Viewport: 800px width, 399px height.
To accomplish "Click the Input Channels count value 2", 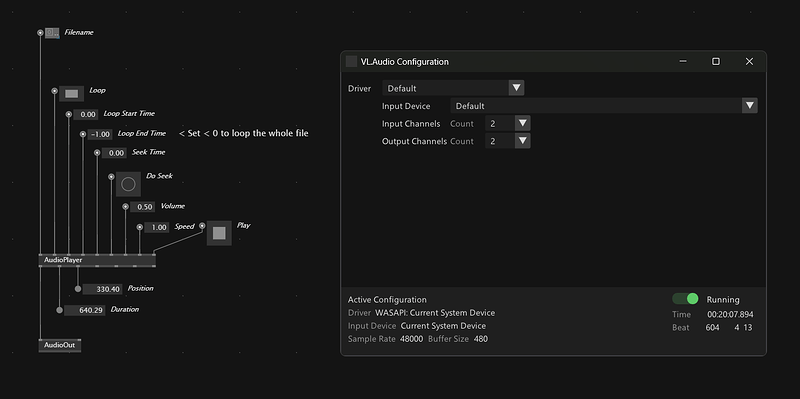I will coord(500,123).
